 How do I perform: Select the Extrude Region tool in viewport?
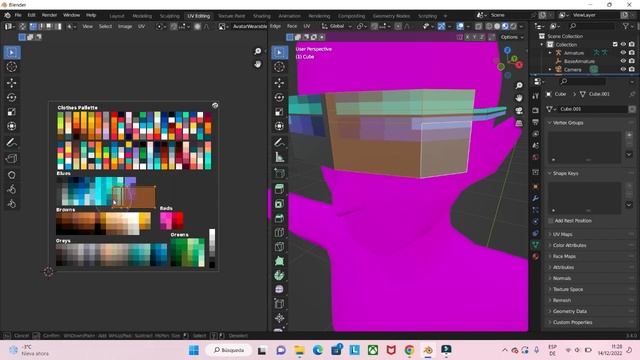click(279, 189)
